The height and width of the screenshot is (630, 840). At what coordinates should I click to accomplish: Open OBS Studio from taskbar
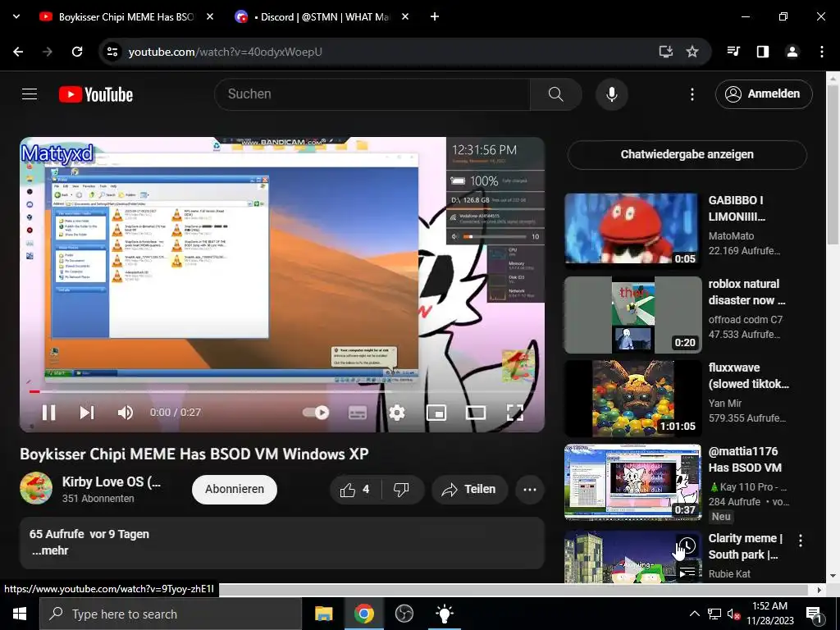(x=404, y=614)
